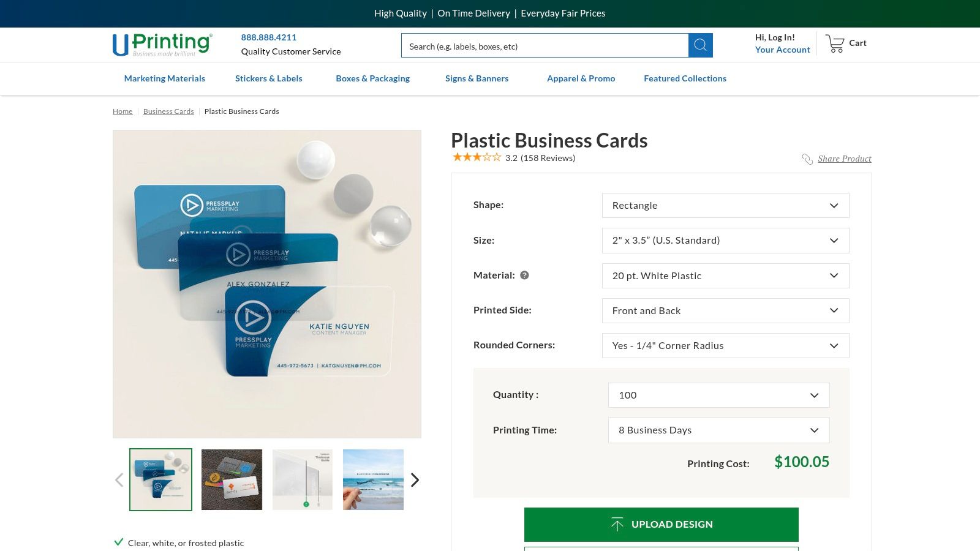This screenshot has width=980, height=551.
Task: Show previous thumbnail with left arrow
Action: pyautogui.click(x=119, y=480)
